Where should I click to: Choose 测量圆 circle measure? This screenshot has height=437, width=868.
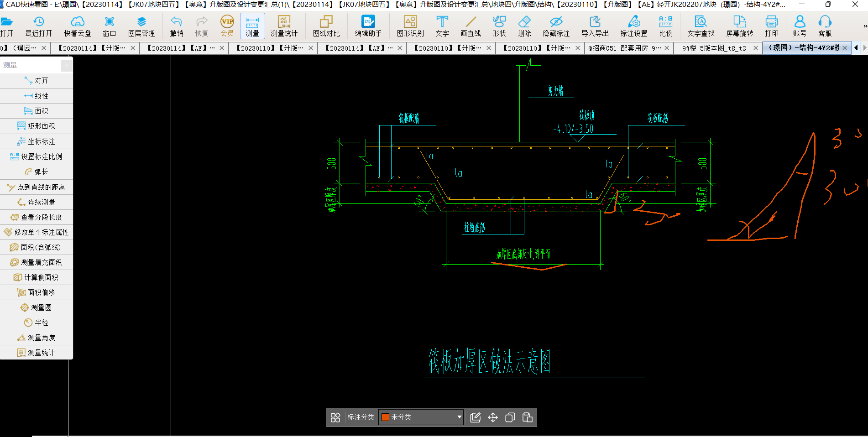(37, 307)
